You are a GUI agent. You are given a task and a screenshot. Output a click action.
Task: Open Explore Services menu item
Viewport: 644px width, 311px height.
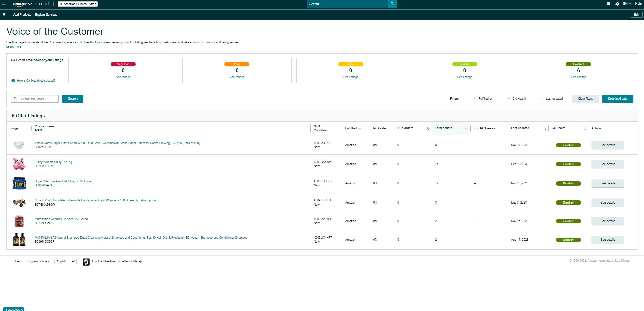(x=46, y=15)
